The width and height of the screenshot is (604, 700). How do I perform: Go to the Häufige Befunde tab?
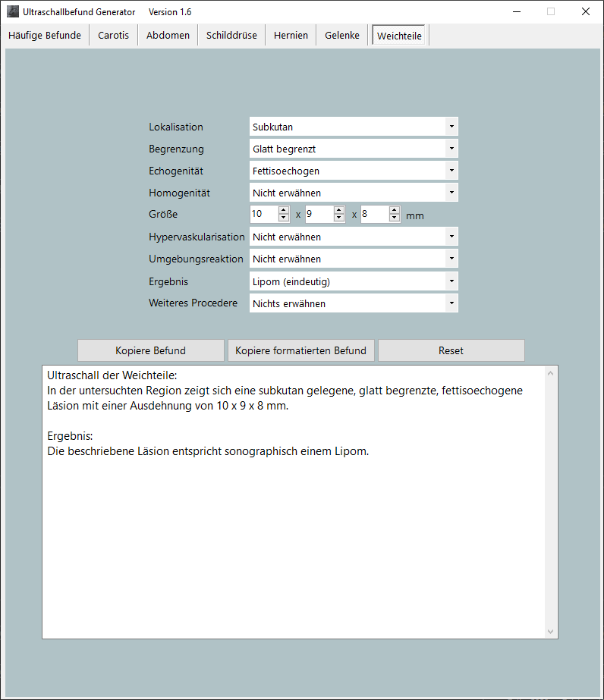point(45,36)
